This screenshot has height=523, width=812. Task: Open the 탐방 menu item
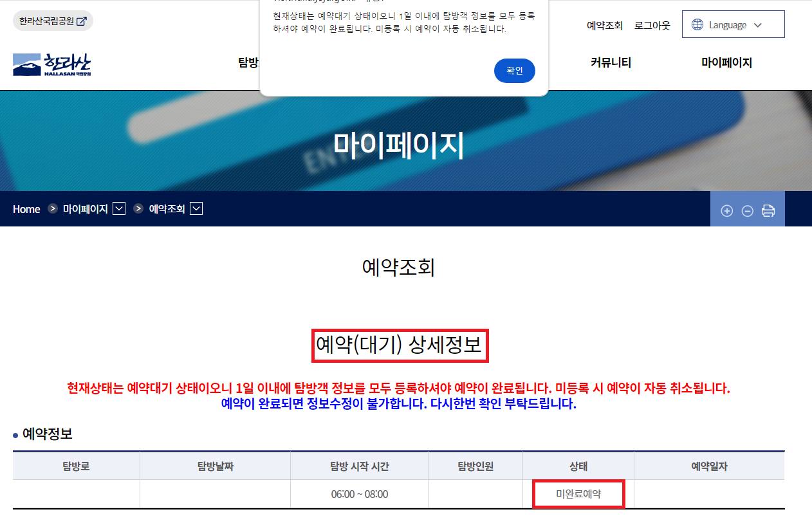click(248, 62)
